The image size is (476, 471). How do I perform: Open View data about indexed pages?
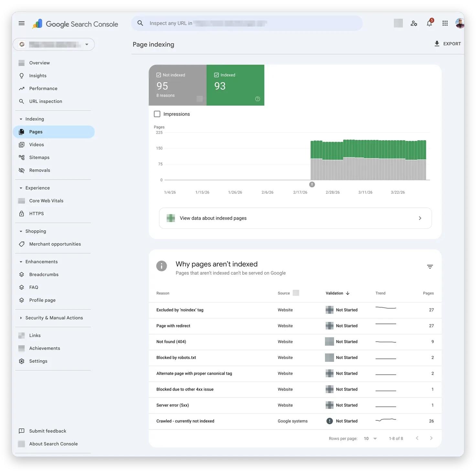295,218
